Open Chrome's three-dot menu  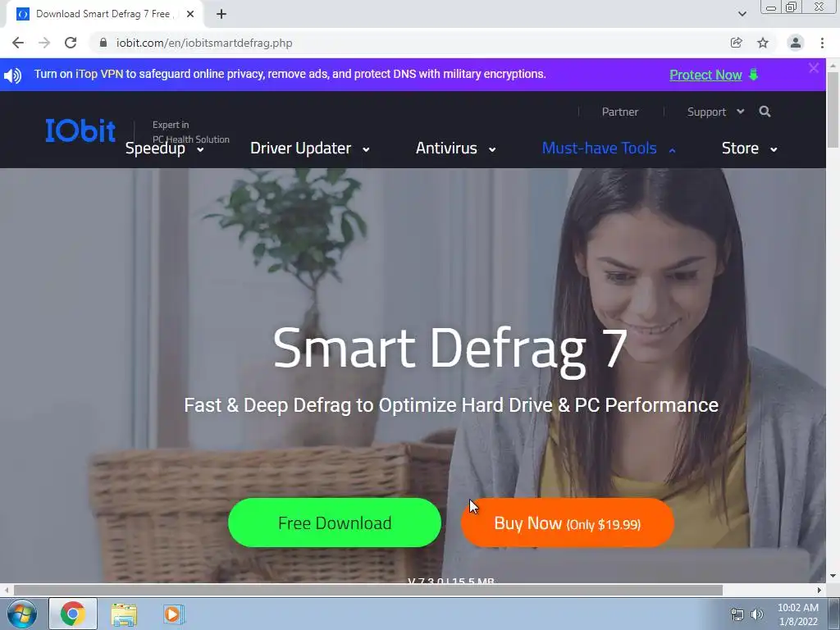[x=822, y=43]
